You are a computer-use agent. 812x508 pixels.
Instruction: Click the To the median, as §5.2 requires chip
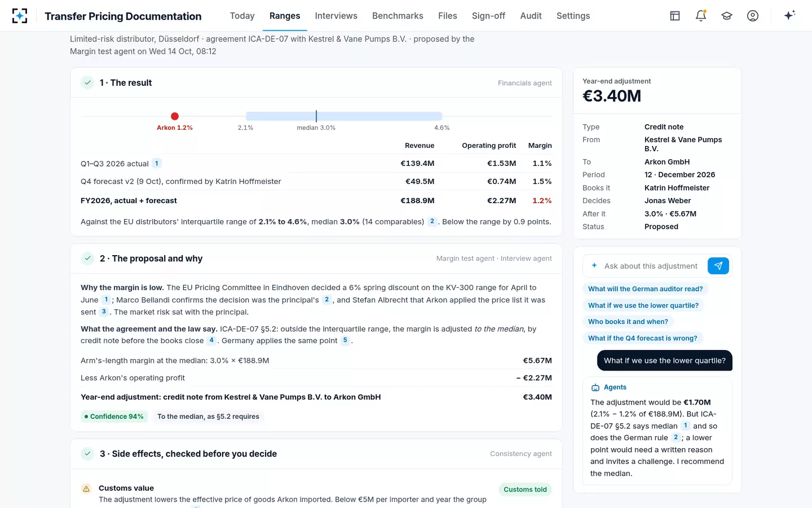(x=208, y=417)
